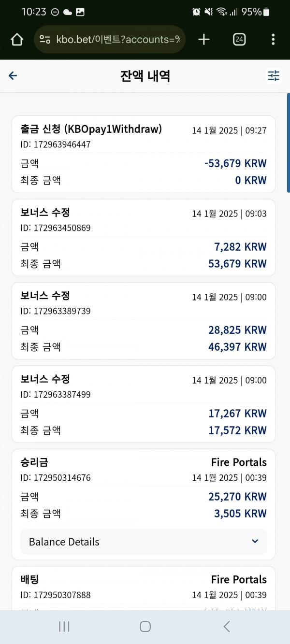Screen dimensions: 290x644
Task: Open the 승리금 Fire Portals transaction card
Action: tap(144, 504)
